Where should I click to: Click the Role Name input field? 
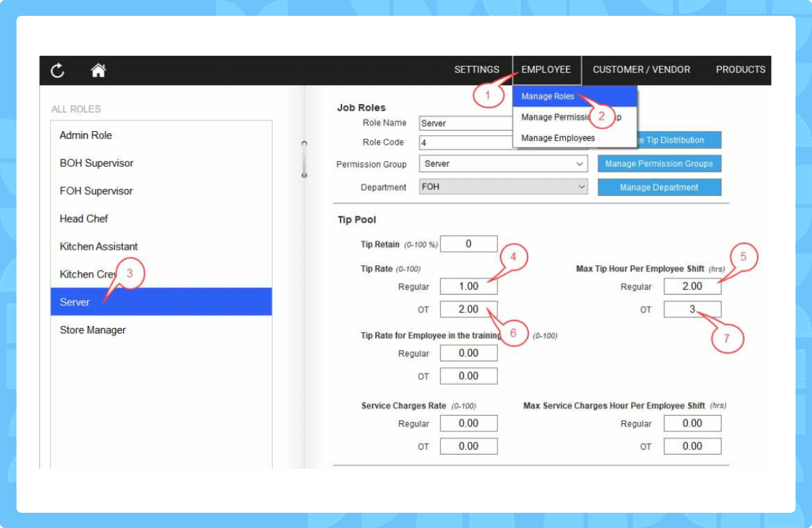466,123
